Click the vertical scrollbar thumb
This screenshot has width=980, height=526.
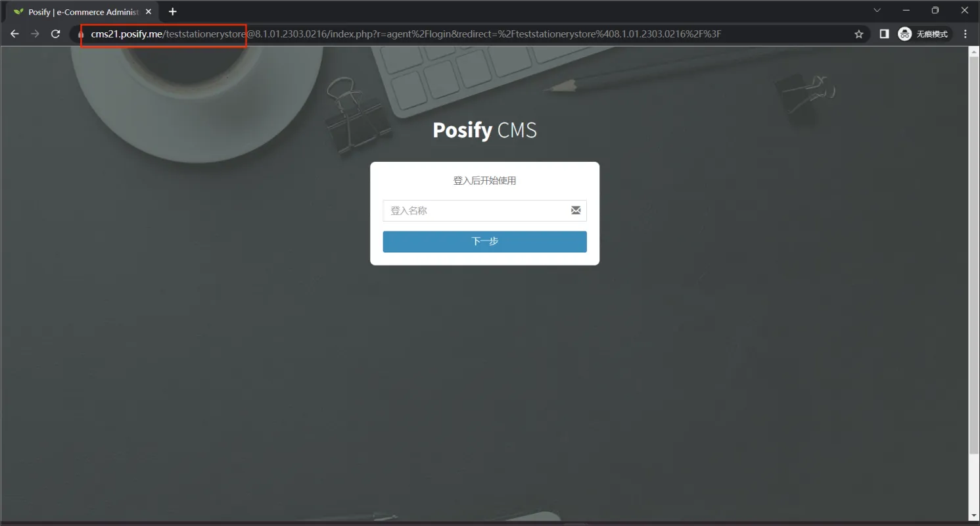click(974, 255)
